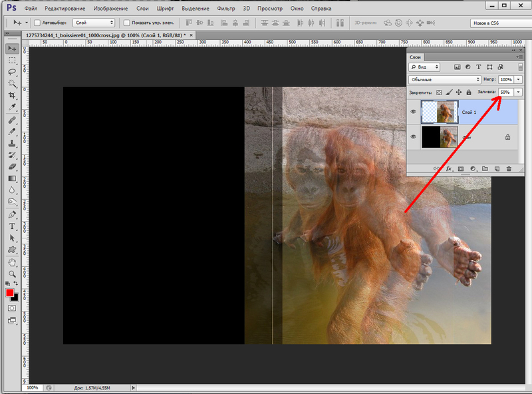Screen dimensions: 532x394
Task: Expand the toolbox with double arrows
Action: pos(7,33)
